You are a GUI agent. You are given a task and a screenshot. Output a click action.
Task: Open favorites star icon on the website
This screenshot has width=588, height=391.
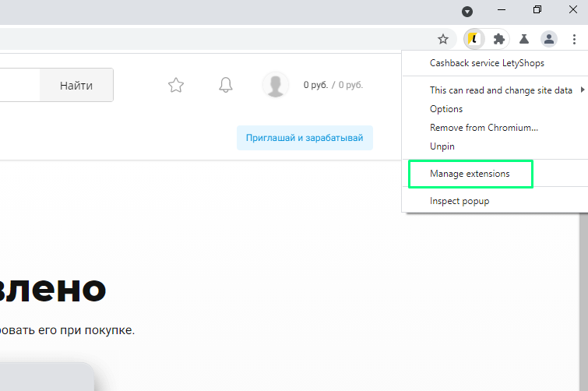tap(176, 85)
